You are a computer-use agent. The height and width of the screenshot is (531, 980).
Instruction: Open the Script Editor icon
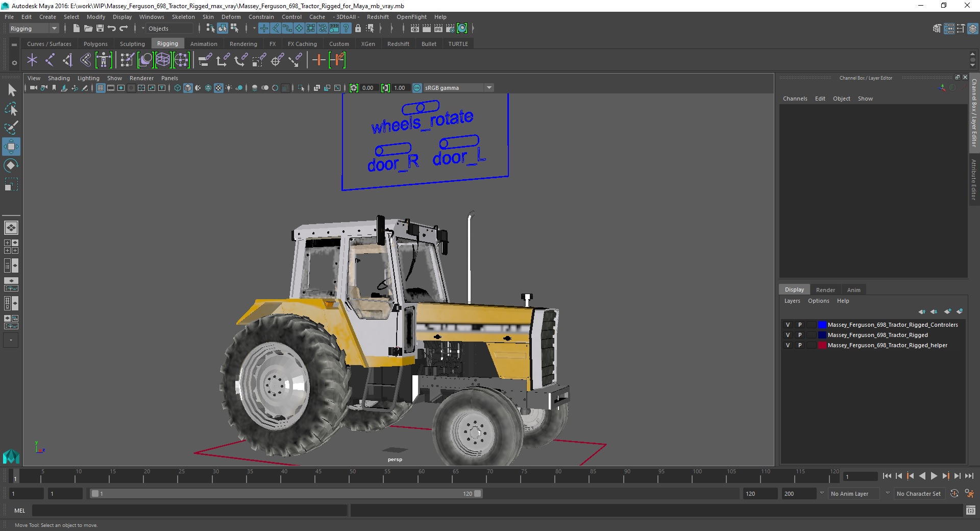coord(971,510)
